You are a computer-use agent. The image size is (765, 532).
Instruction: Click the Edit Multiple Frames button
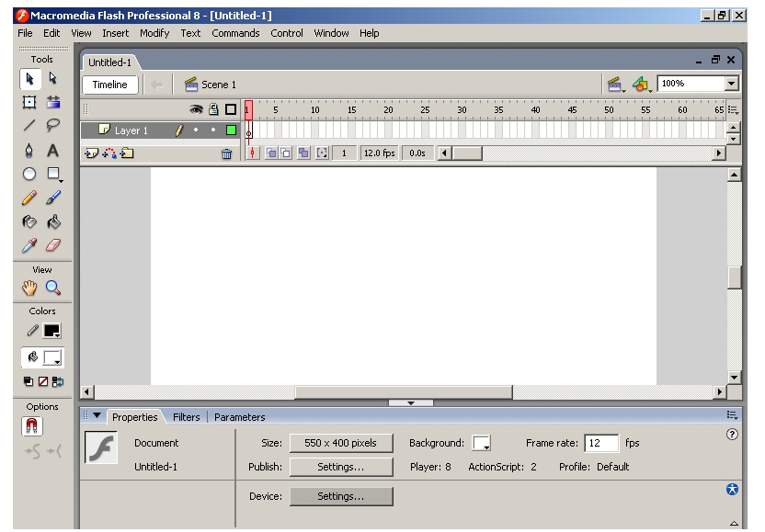coord(303,153)
